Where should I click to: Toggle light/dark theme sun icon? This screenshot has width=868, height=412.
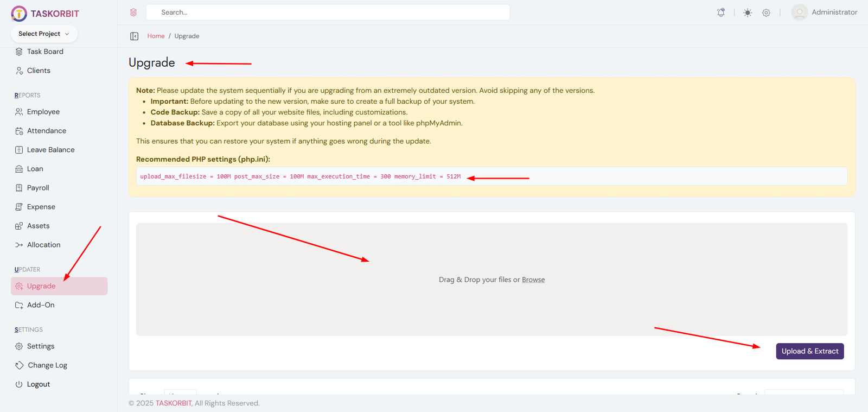pyautogui.click(x=748, y=12)
